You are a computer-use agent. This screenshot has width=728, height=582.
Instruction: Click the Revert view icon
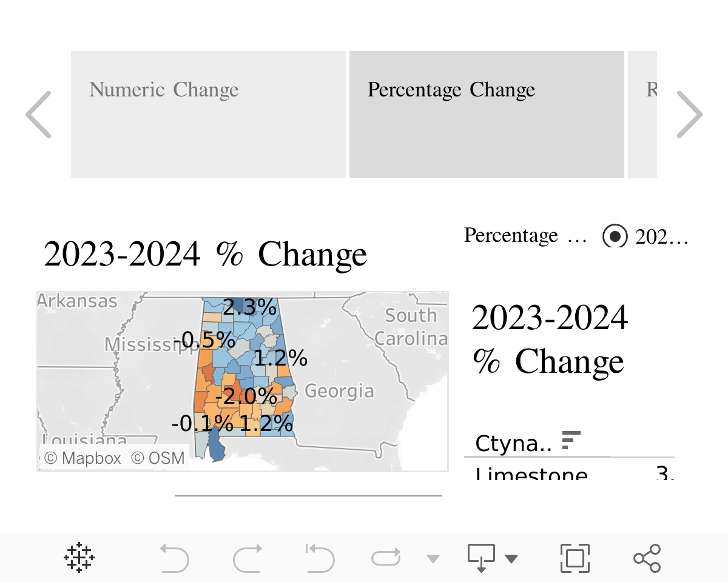click(320, 558)
